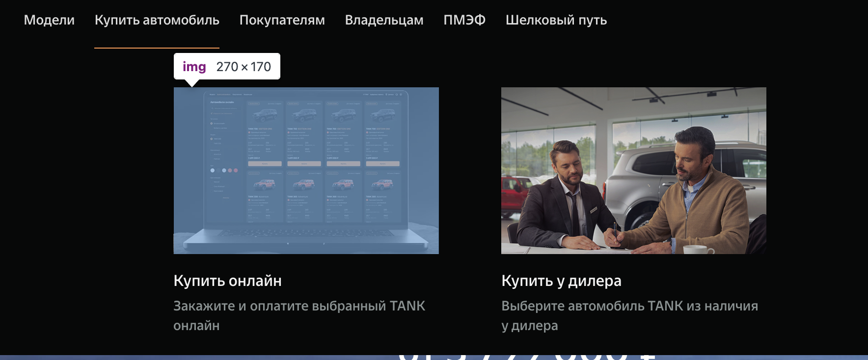Click the purple img tag in tooltip
868x360 pixels.
click(x=194, y=67)
